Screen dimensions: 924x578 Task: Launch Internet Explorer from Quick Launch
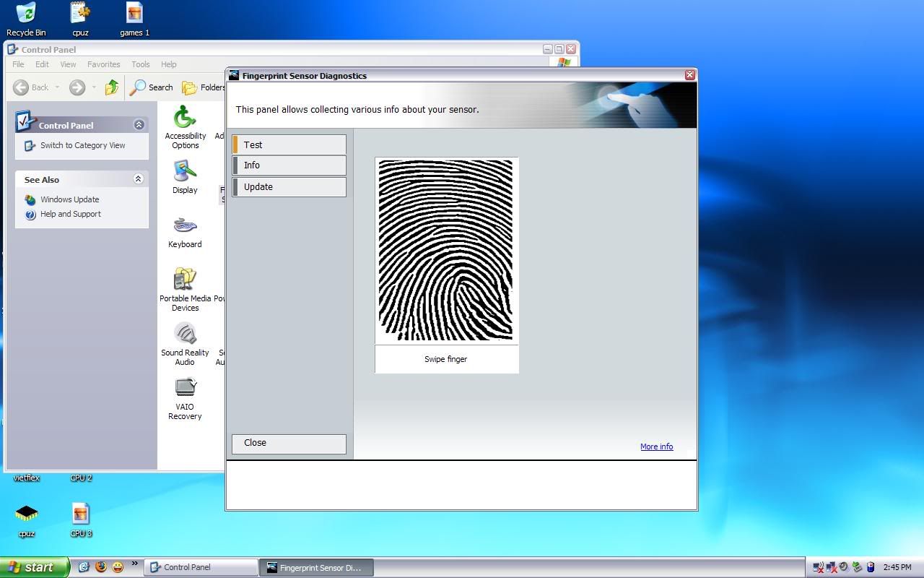pyautogui.click(x=84, y=567)
